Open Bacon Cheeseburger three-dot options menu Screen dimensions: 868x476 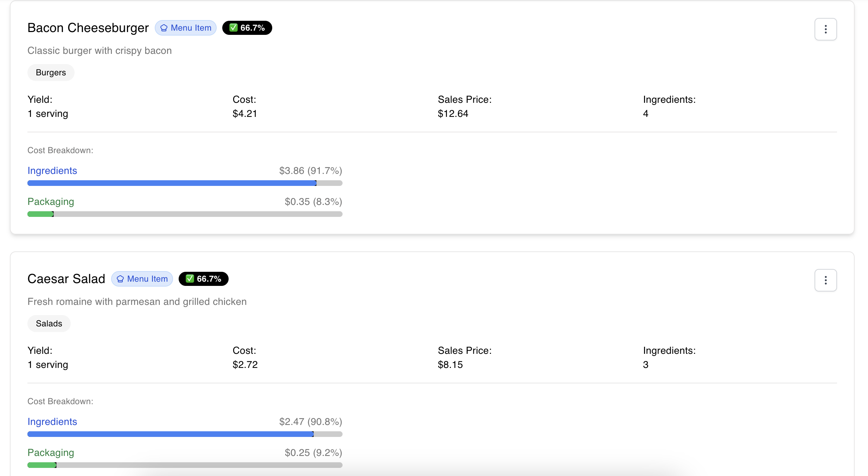pyautogui.click(x=825, y=29)
